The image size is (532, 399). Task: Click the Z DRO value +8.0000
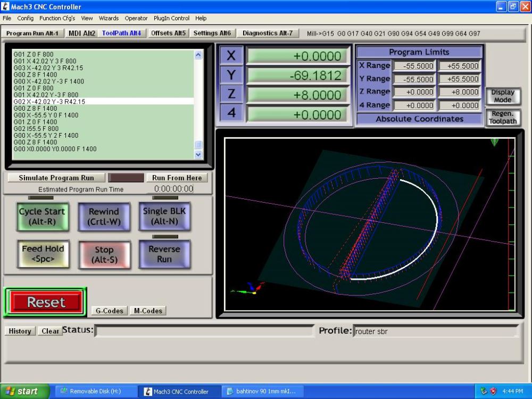[x=297, y=95]
